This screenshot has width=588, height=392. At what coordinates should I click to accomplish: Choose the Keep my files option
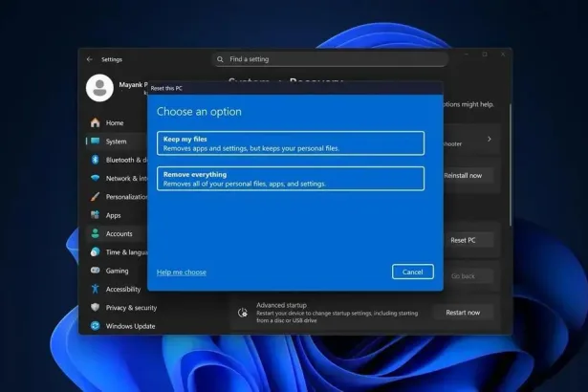tap(291, 143)
